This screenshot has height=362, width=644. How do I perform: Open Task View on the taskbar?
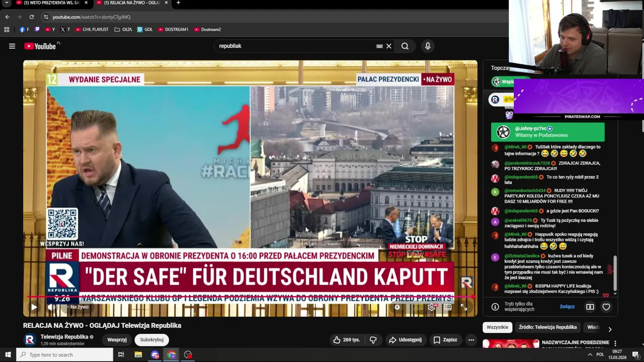tap(121, 355)
